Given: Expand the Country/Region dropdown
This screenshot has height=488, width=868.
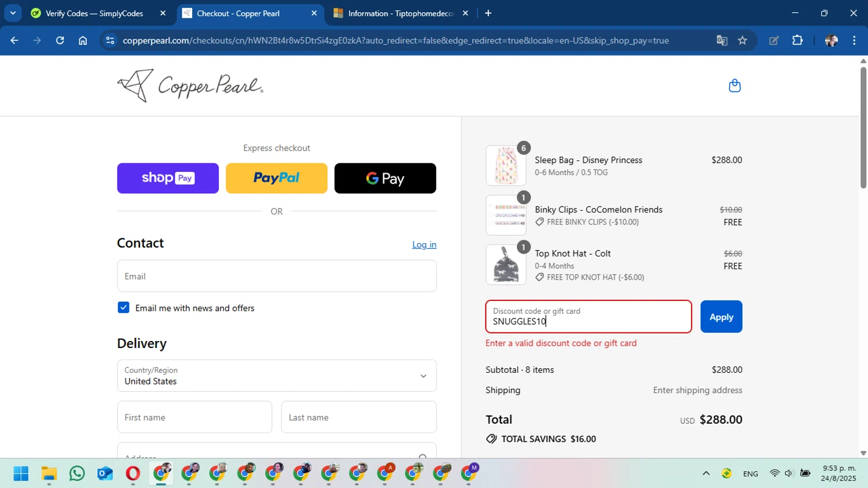Looking at the screenshot, I should tap(277, 376).
